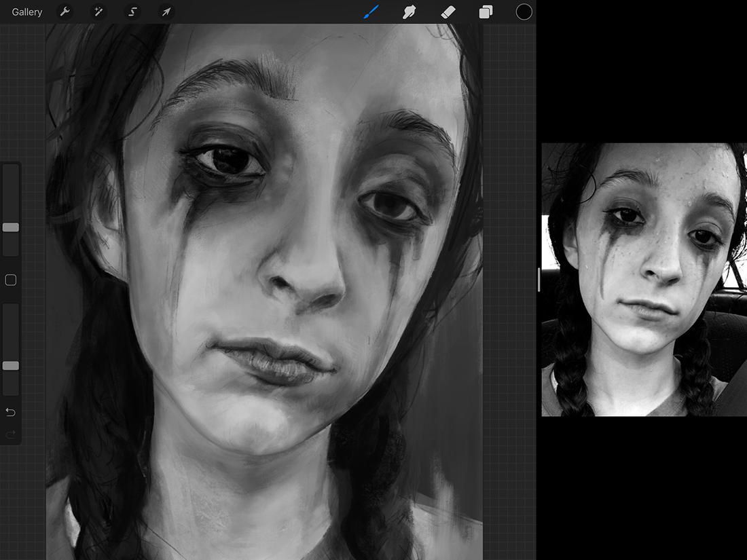The image size is (747, 560).
Task: Tap the undo arrow on the sidebar
Action: (x=10, y=412)
